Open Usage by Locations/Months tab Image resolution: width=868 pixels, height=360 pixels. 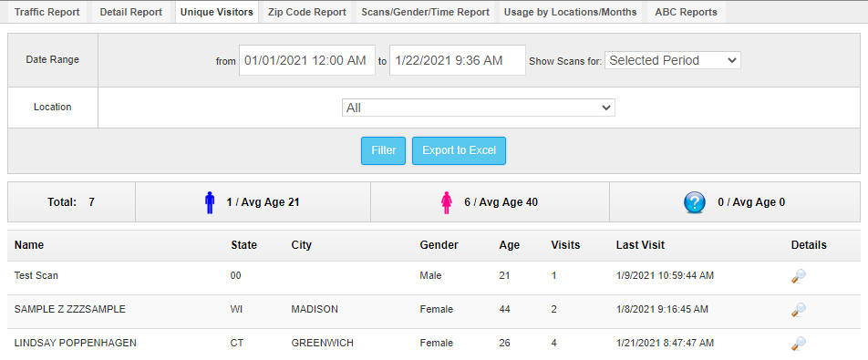coord(570,12)
